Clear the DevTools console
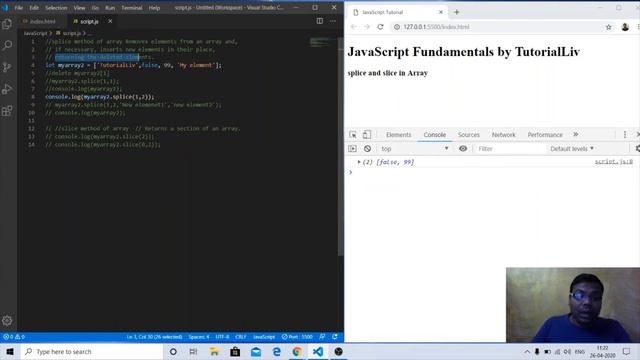640x360 pixels. coord(367,149)
